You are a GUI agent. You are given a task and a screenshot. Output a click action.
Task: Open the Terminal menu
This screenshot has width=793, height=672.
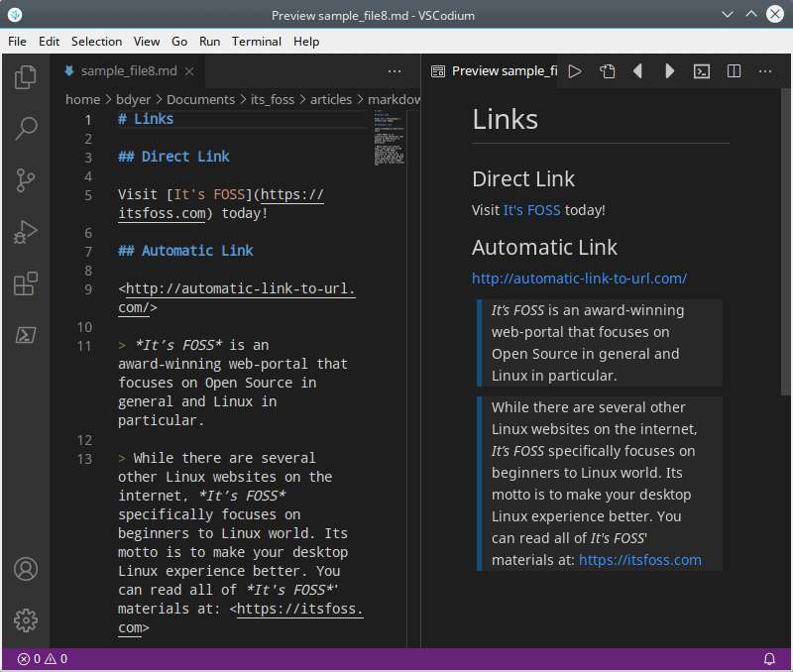pos(257,42)
